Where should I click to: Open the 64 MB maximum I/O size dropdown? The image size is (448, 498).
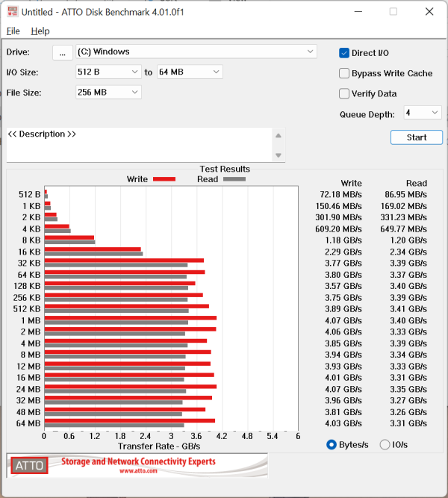(190, 72)
